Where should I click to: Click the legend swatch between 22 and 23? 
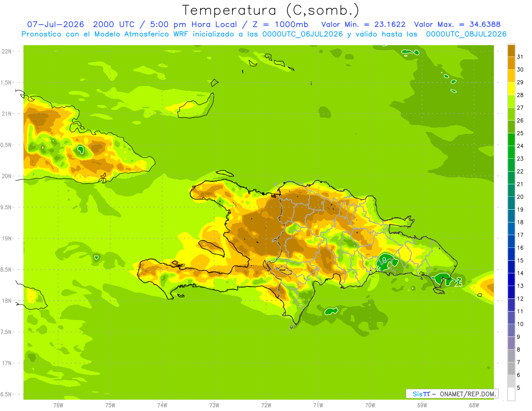click(511, 165)
